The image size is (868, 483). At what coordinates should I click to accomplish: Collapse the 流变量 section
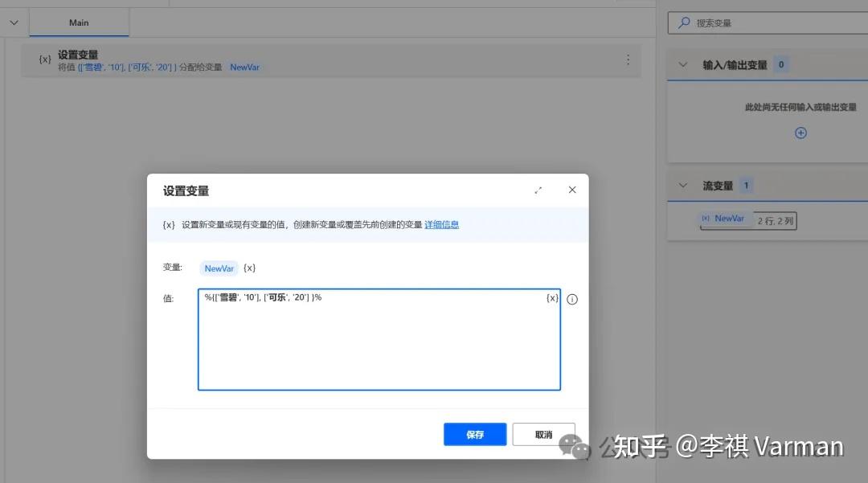click(x=682, y=185)
